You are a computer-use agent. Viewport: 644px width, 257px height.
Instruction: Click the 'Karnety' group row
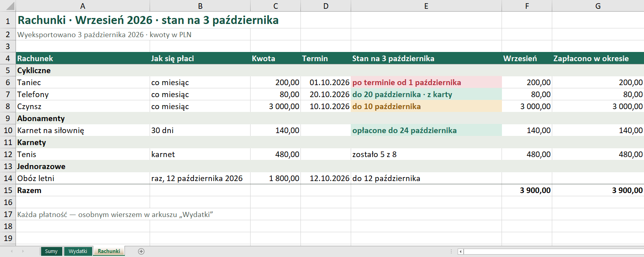[x=330, y=142]
